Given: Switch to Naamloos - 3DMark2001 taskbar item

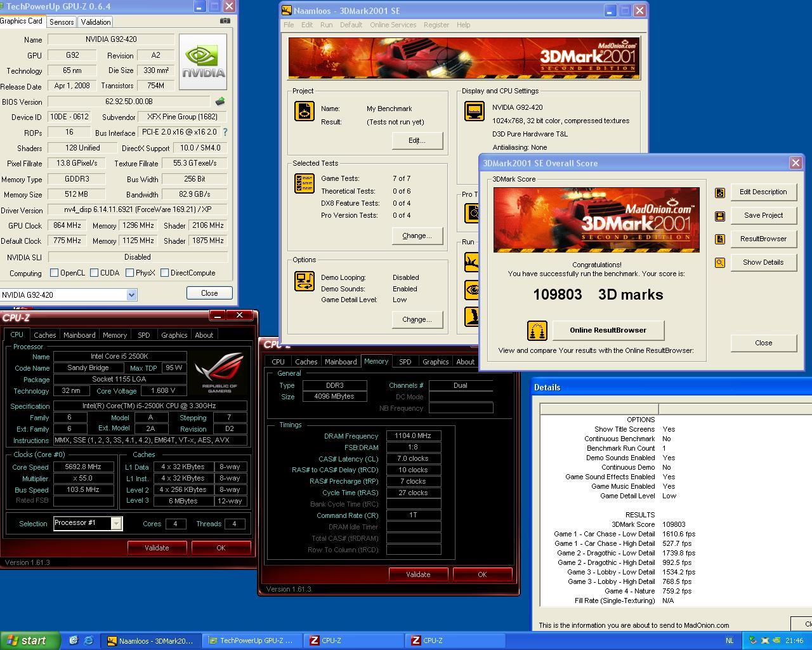Looking at the screenshot, I should tap(151, 640).
